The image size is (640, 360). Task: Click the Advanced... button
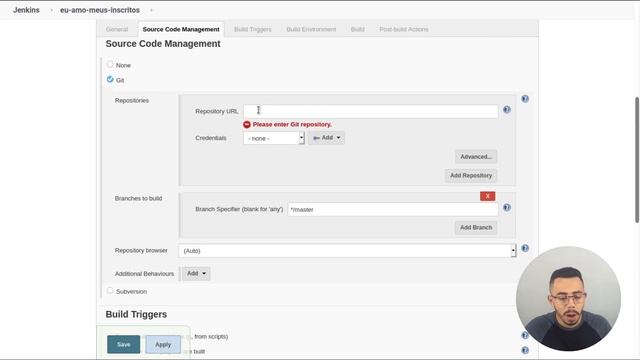476,157
